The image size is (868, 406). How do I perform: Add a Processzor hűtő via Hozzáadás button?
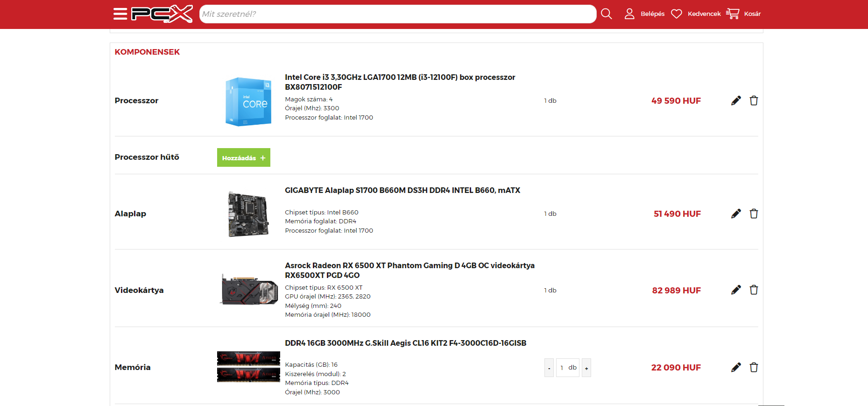pyautogui.click(x=244, y=157)
